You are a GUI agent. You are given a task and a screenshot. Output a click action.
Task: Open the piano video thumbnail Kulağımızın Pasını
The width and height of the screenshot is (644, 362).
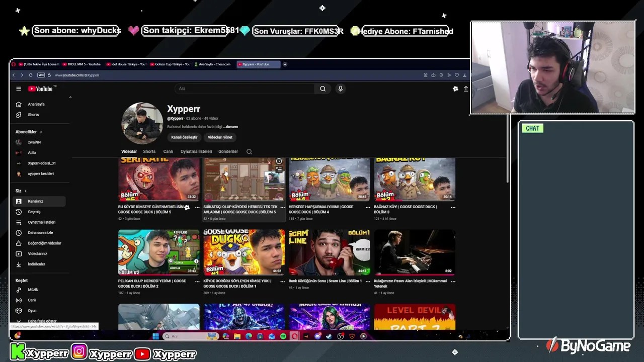(415, 252)
